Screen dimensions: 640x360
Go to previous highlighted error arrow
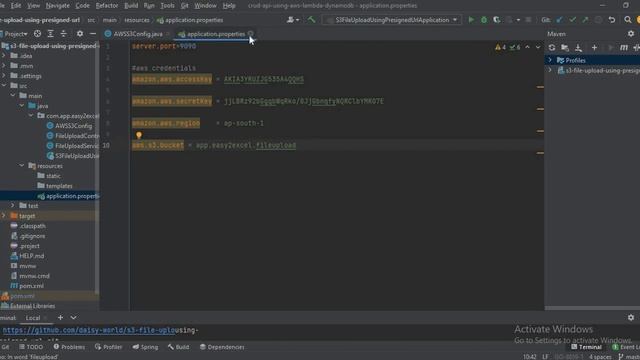[527, 47]
